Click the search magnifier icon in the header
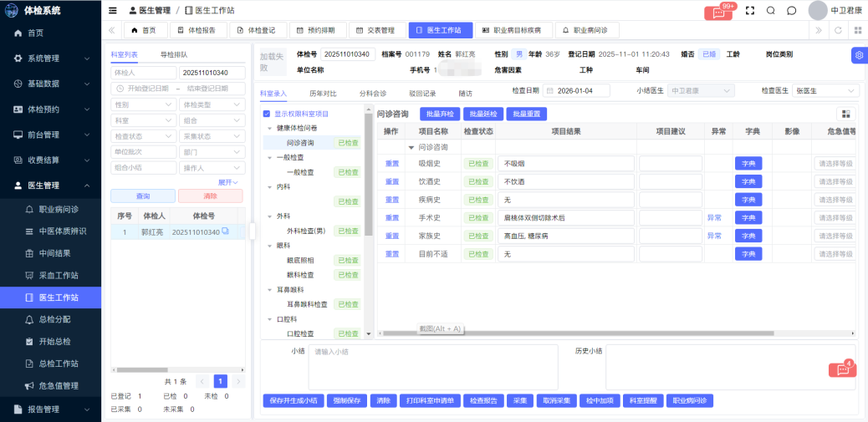 point(771,11)
